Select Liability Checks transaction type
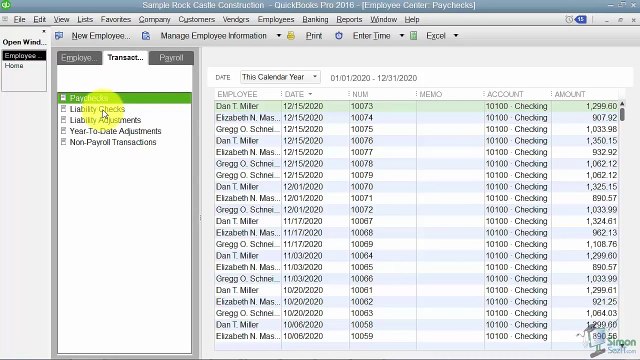640x360 pixels. (124, 109)
